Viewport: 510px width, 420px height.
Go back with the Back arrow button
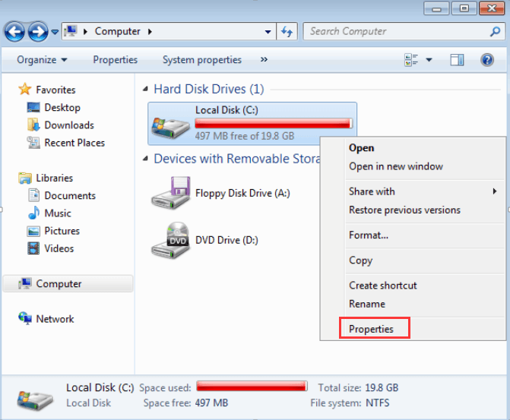(x=14, y=32)
